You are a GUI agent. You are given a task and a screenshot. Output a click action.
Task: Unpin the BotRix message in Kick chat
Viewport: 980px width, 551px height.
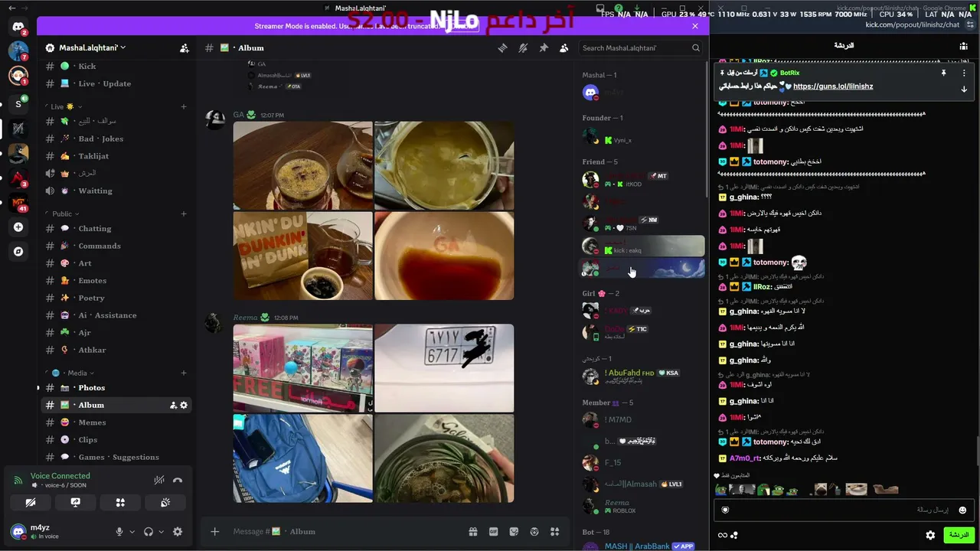tap(943, 73)
